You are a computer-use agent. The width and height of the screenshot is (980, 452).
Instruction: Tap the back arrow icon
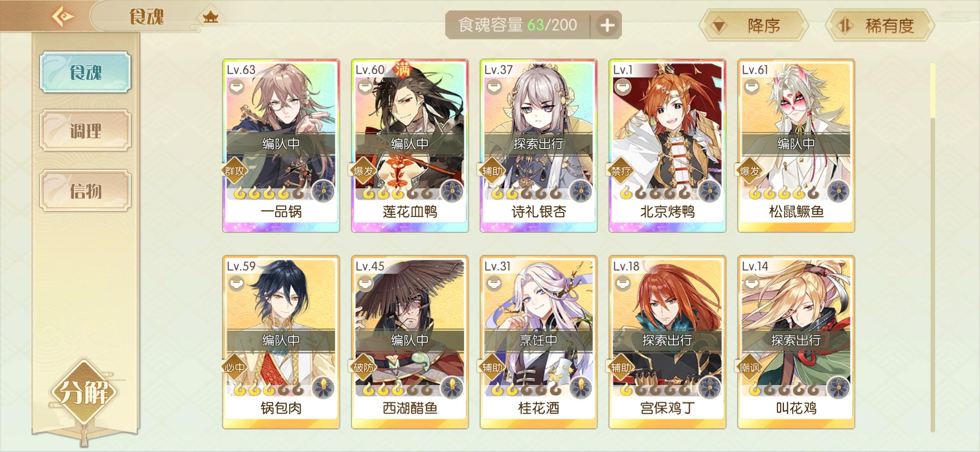tap(63, 17)
